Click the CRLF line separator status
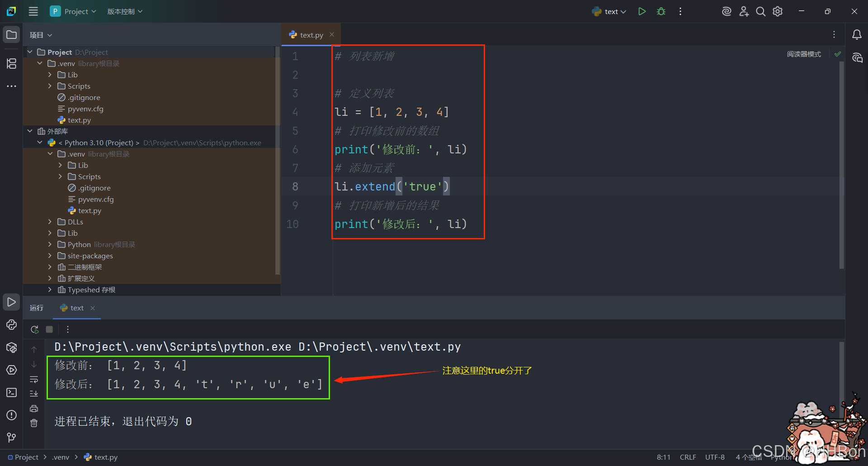Viewport: 868px width, 466px height. [688, 457]
